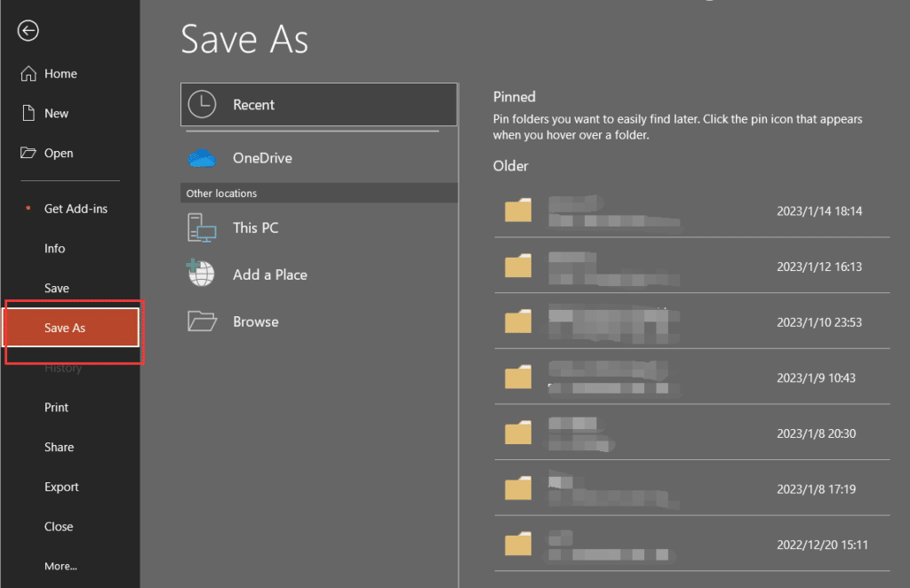910x588 pixels.
Task: Click the OneDrive cloud icon
Action: (x=202, y=157)
